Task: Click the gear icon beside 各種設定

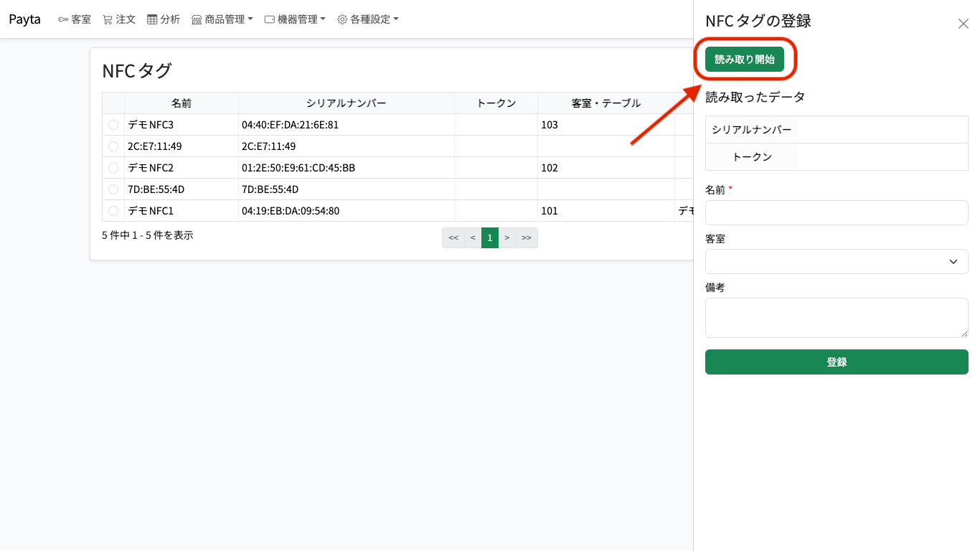Action: [342, 19]
